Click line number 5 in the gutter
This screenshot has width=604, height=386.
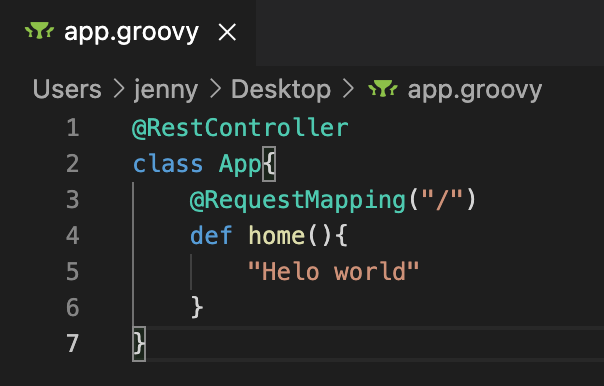[x=73, y=271]
